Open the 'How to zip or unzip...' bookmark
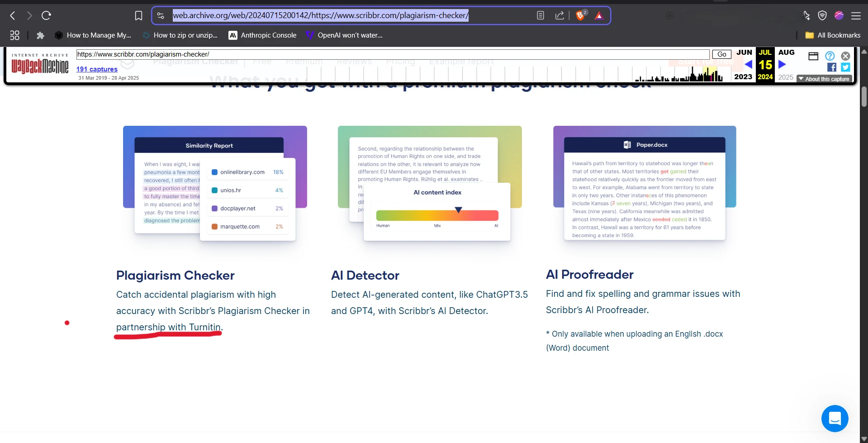The image size is (868, 443). click(x=180, y=35)
